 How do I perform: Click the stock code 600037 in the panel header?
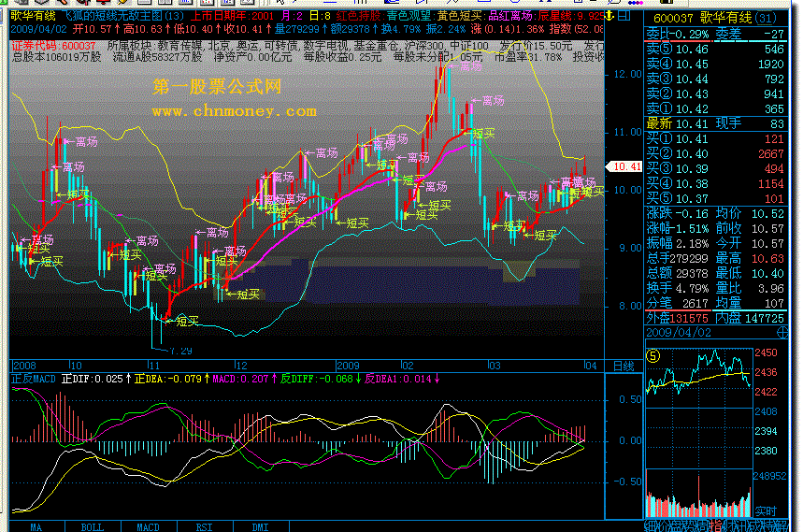672,19
